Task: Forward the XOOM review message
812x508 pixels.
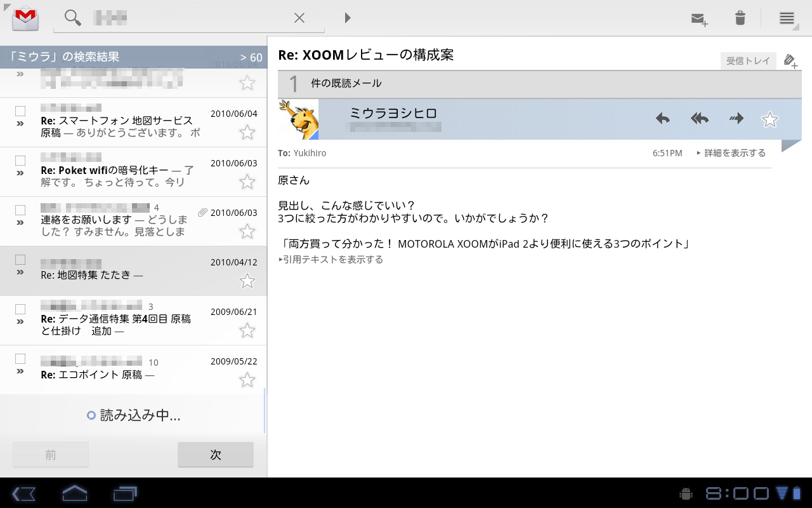Action: [x=736, y=118]
